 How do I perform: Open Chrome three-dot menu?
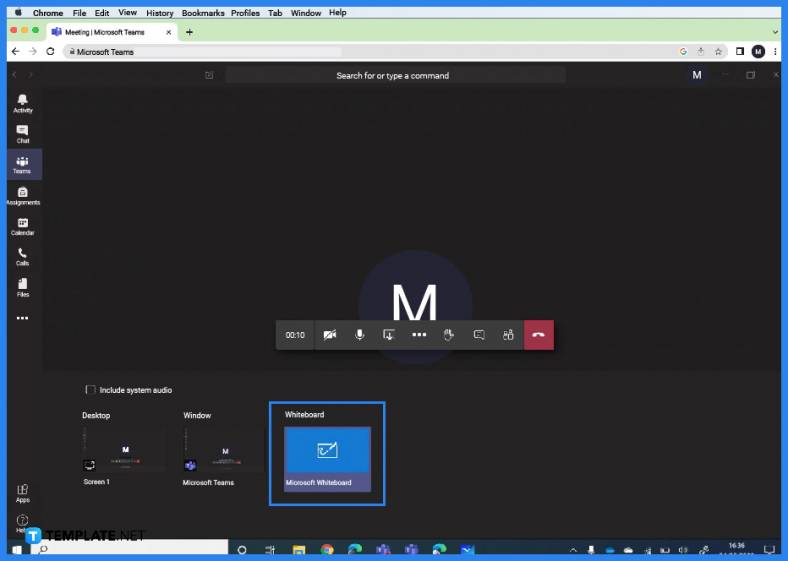[775, 51]
